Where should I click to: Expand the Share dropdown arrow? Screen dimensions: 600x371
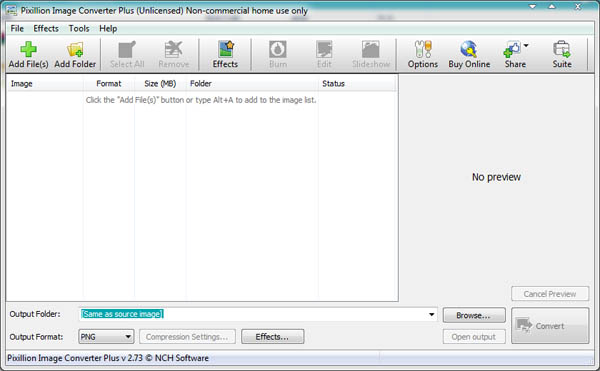pyautogui.click(x=526, y=46)
